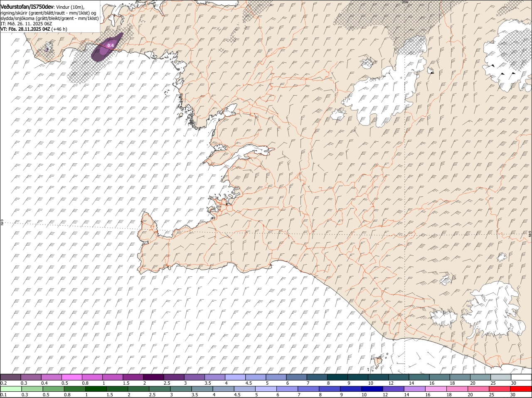Viewport: 532px width, 398px height.
Task: Click the '(+46 h)' forecast offset text
Action: click(x=60, y=29)
